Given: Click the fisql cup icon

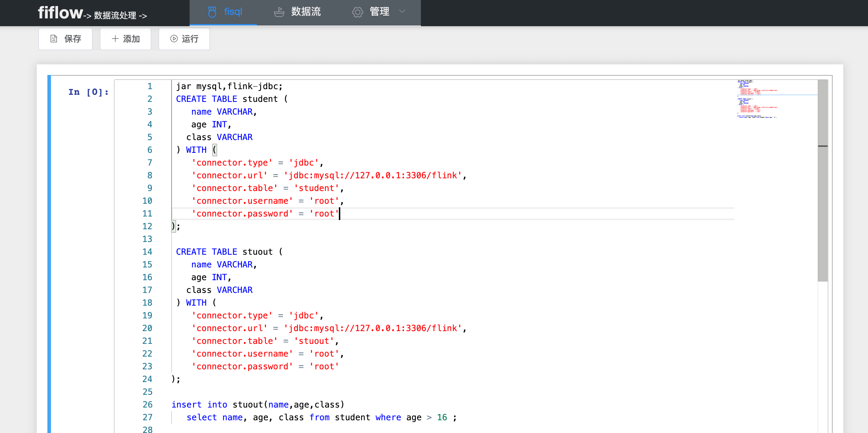Looking at the screenshot, I should tap(212, 12).
